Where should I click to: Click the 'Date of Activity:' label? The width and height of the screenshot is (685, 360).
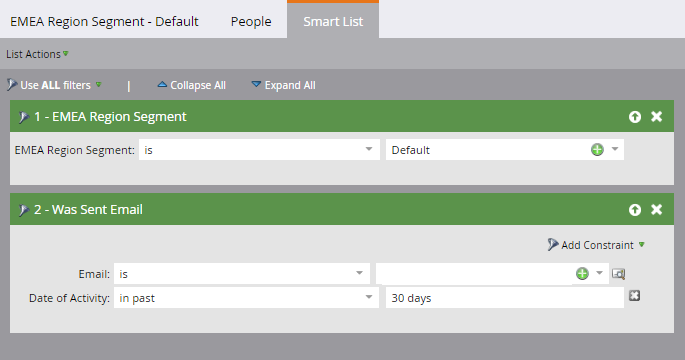[69, 298]
